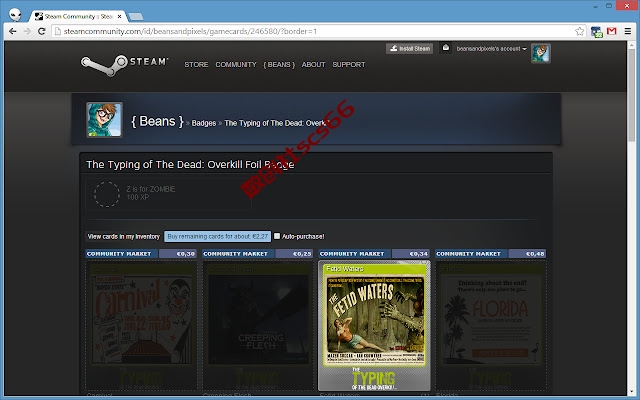Click Buy remaining cards for about €2,27

(x=218, y=236)
